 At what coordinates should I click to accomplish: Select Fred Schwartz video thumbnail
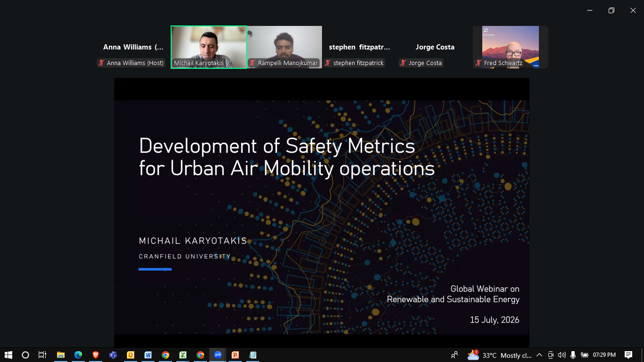(x=511, y=47)
